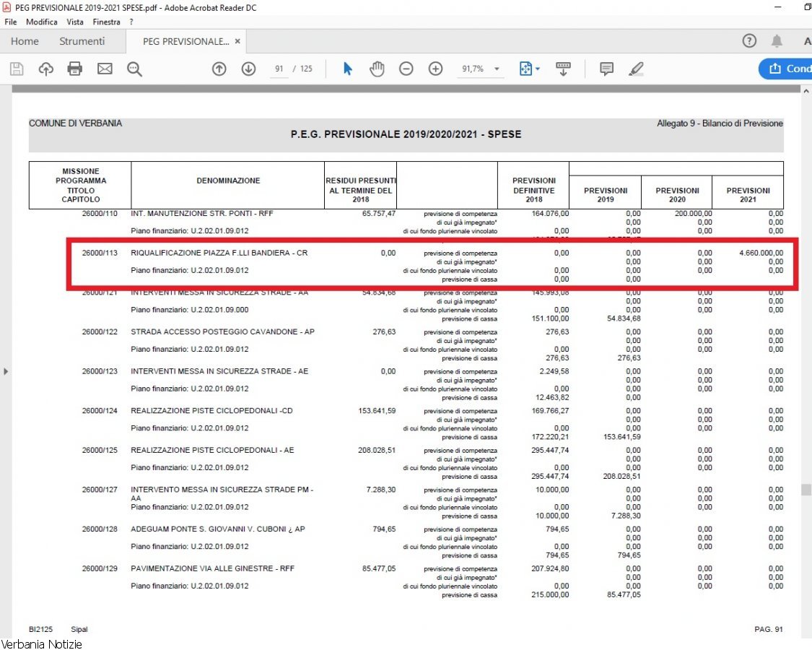Image resolution: width=812 pixels, height=650 pixels.
Task: Open the Modifica menu
Action: click(41, 22)
